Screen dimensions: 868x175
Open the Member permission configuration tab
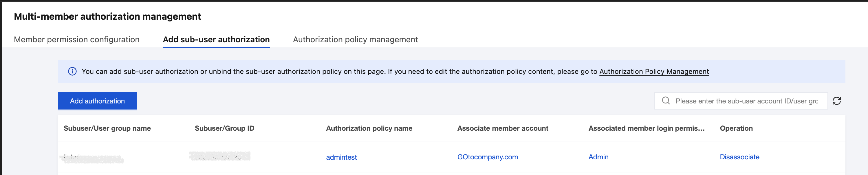click(76, 39)
